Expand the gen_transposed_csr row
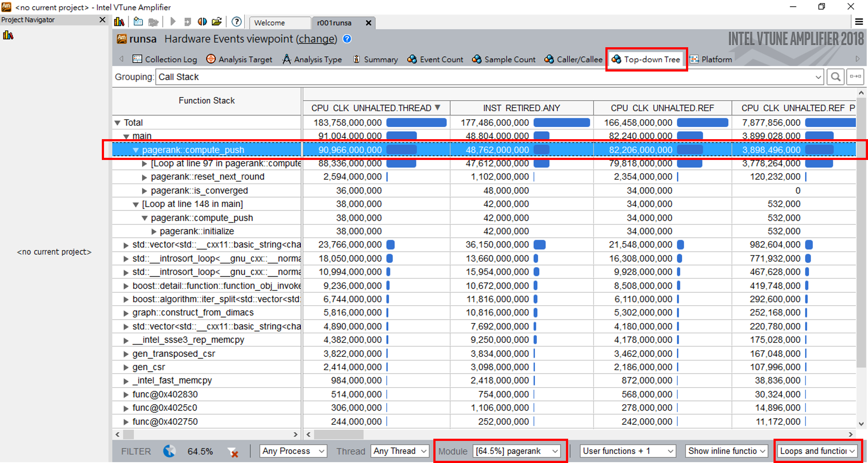Viewport: 868px width, 463px height. (x=126, y=354)
